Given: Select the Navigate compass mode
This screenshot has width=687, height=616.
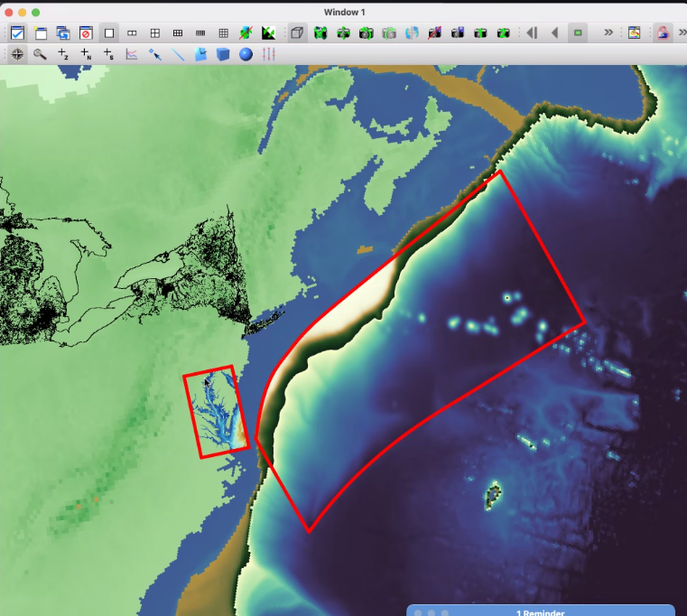Looking at the screenshot, I should coord(17,54).
